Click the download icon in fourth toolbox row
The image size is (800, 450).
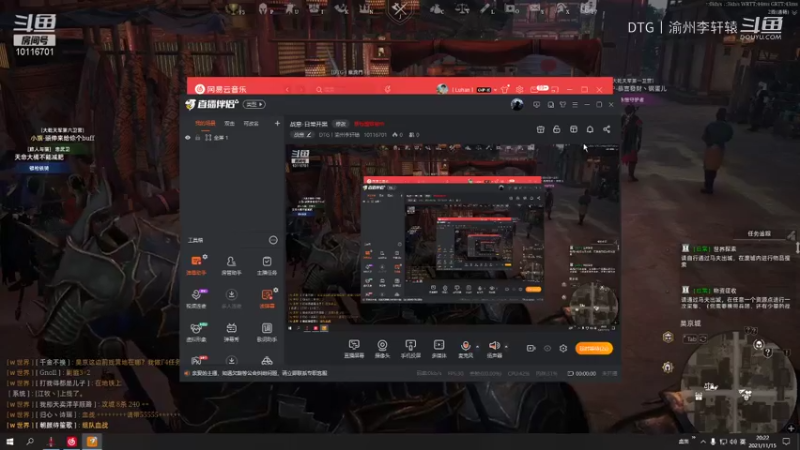tap(231, 360)
